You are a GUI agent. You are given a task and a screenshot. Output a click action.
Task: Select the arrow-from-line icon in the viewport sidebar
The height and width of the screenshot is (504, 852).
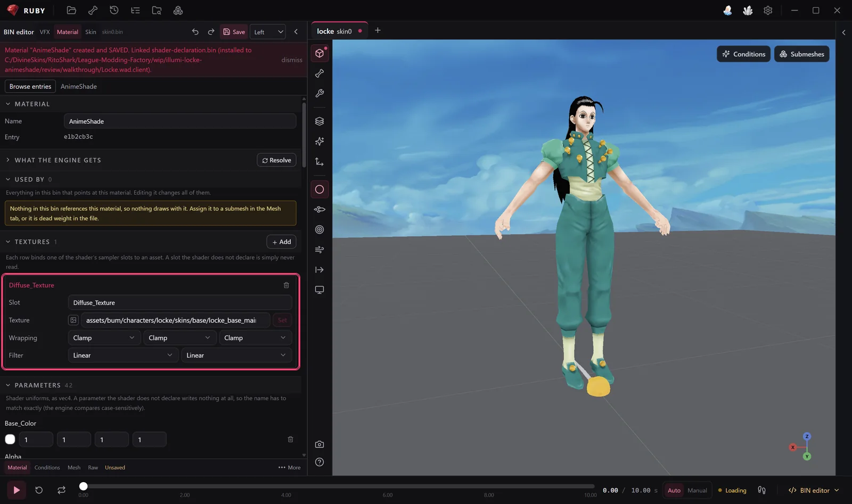[x=319, y=270]
